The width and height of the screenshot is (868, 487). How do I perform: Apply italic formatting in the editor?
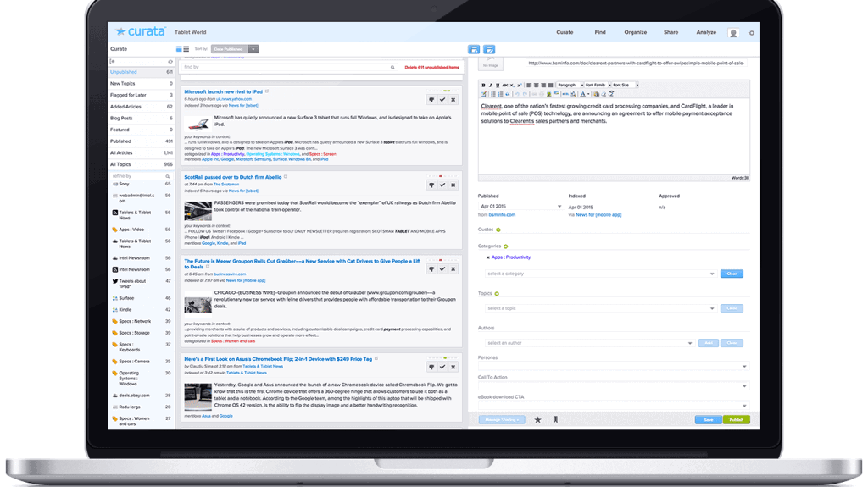pos(490,86)
